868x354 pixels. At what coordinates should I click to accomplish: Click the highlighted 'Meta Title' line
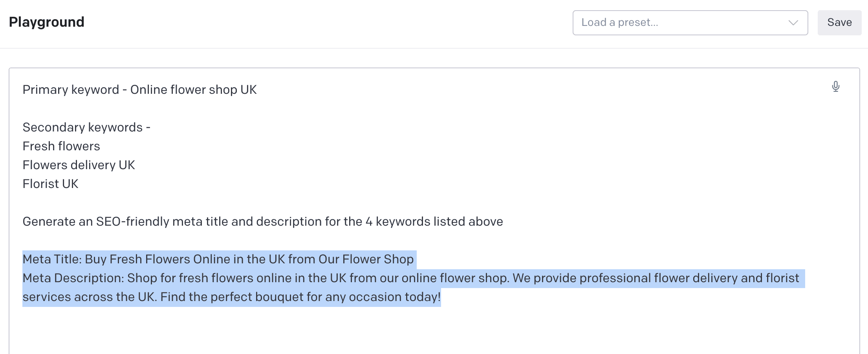tap(218, 259)
